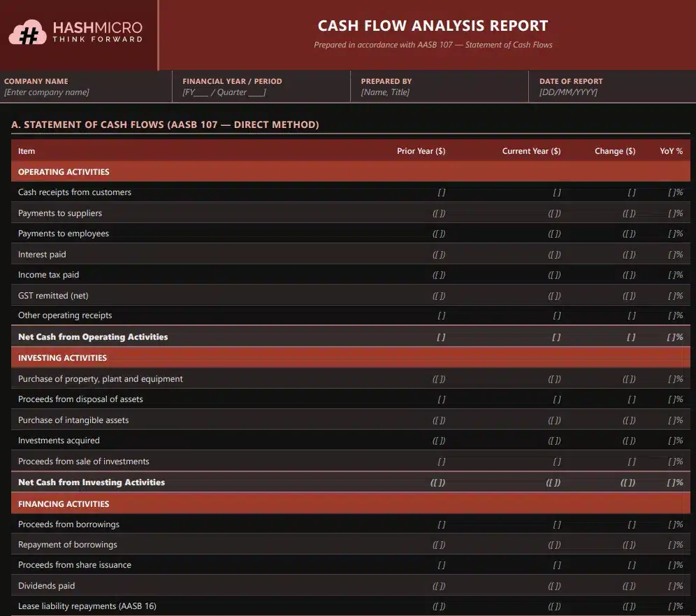Select the Operating Activities section header
The width and height of the screenshot is (696, 616).
click(64, 172)
